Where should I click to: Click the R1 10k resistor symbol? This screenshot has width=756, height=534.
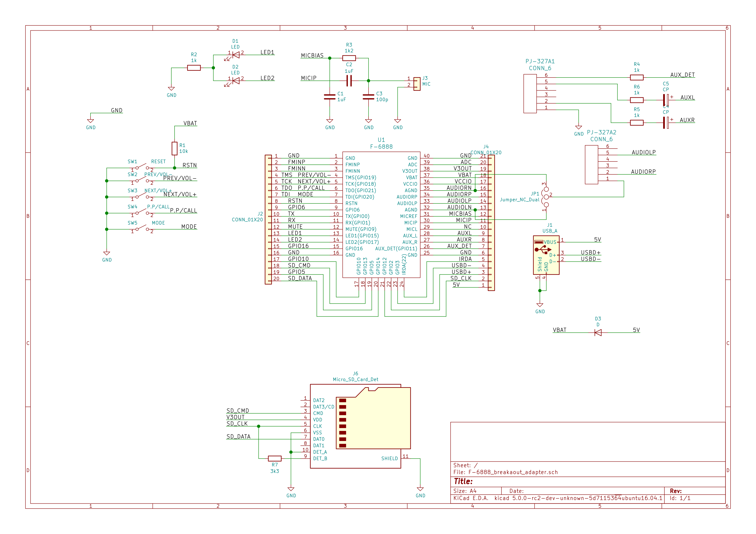(x=175, y=148)
